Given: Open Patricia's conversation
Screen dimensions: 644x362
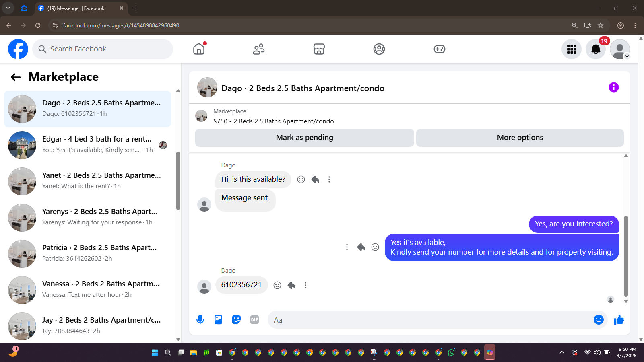Looking at the screenshot, I should [x=87, y=254].
